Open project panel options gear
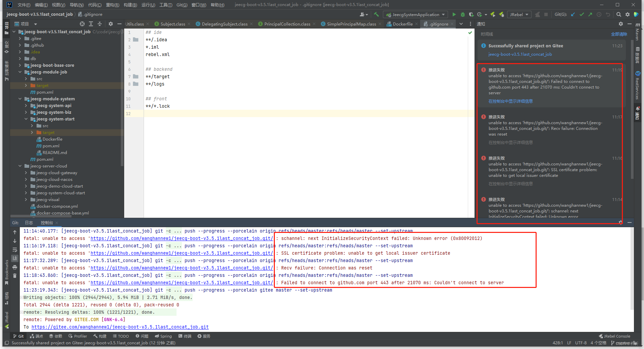Viewport: 644px width, 349px height. pos(111,24)
